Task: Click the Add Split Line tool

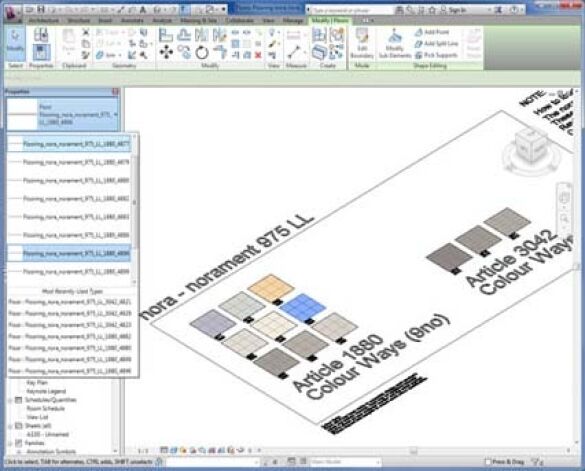Action: 437,44
